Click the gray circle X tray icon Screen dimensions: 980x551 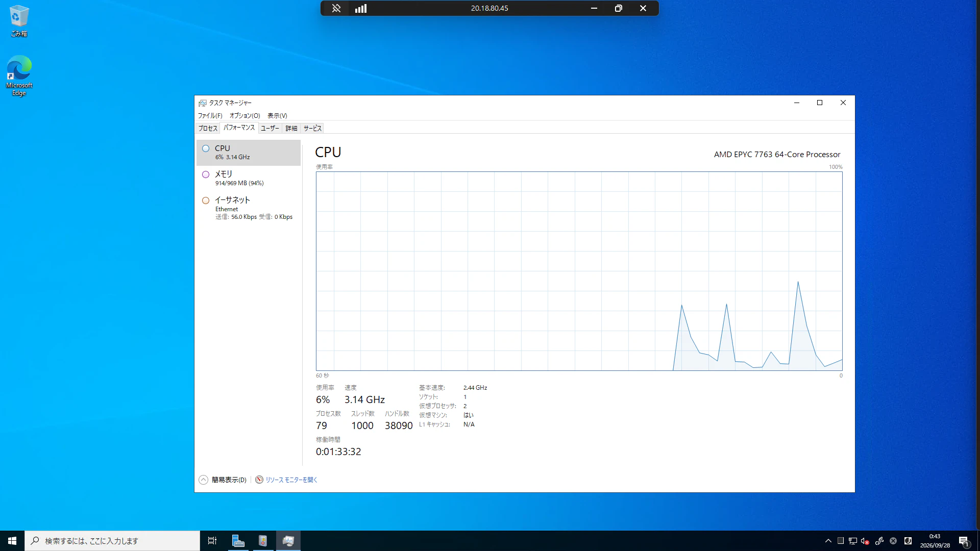(893, 541)
